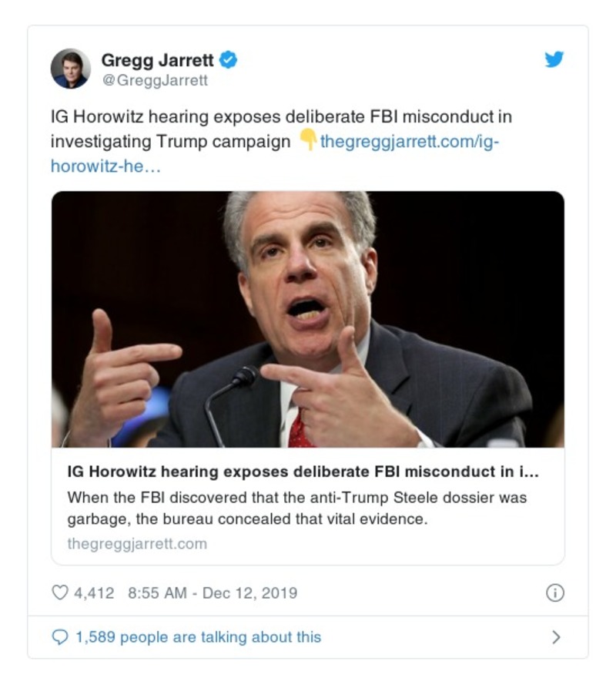Click the card description about the Steele dossier

click(297, 508)
